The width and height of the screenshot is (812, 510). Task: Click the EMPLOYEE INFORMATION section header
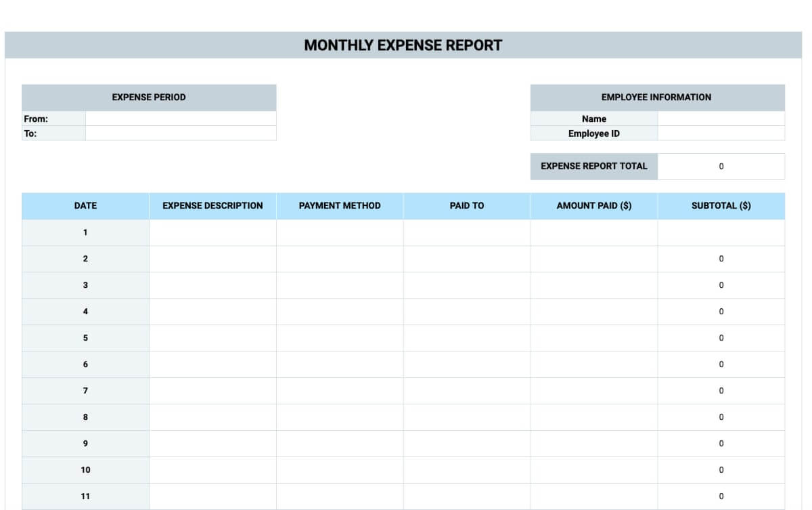pos(658,98)
